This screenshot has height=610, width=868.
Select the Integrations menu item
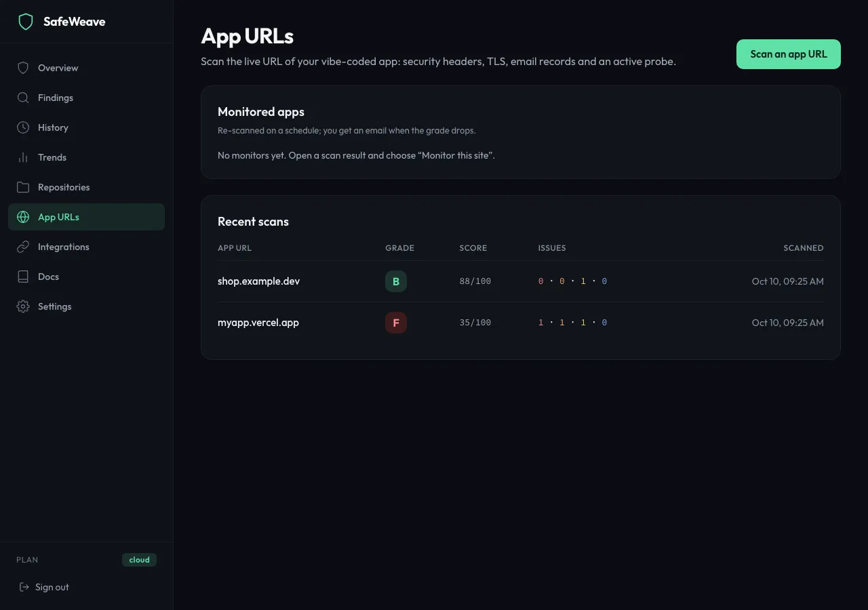coord(86,247)
